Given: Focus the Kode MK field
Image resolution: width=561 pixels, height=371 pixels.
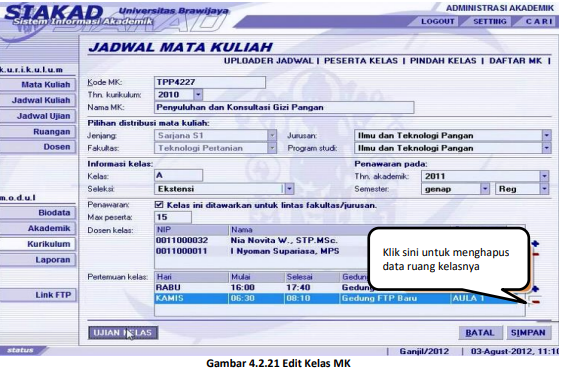Looking at the screenshot, I should coord(210,82).
